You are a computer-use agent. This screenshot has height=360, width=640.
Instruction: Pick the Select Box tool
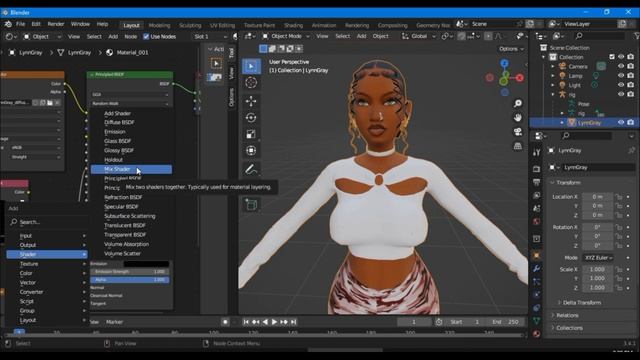coord(251,66)
